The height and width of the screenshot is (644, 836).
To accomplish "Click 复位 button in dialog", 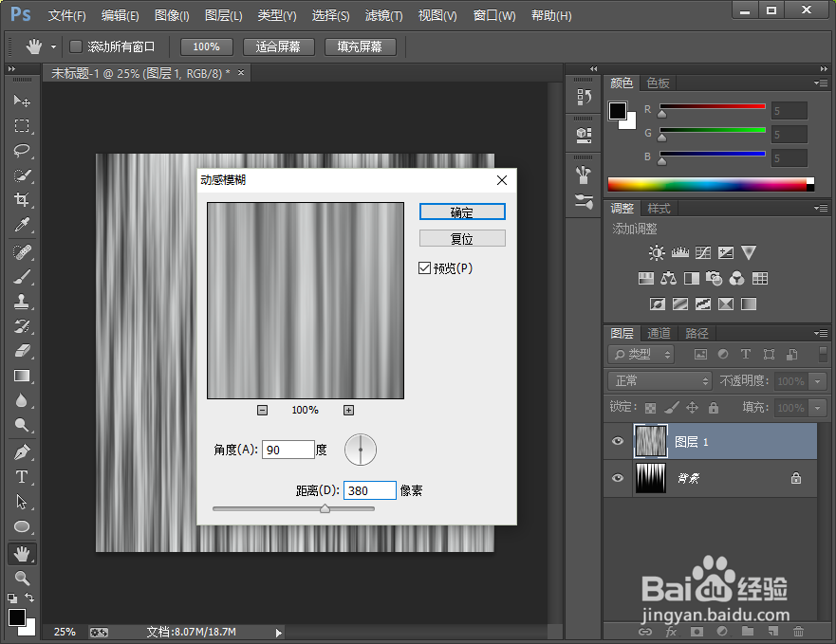I will (x=462, y=238).
